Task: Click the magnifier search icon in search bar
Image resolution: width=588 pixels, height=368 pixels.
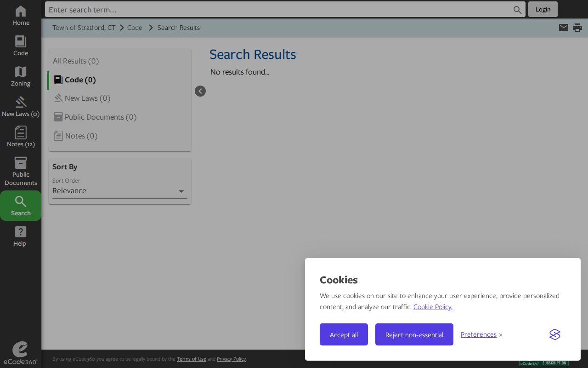Action: click(517, 10)
